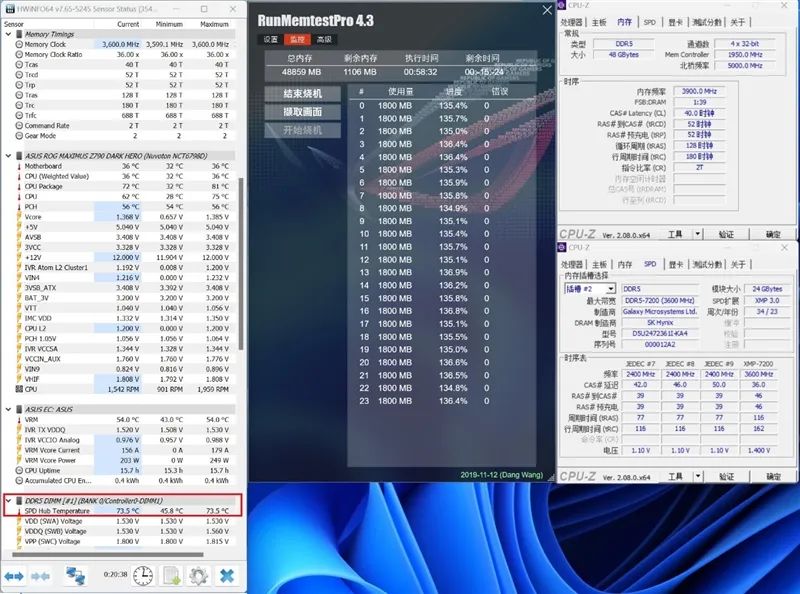Click the Minimum column header in HWiNFO

point(169,24)
